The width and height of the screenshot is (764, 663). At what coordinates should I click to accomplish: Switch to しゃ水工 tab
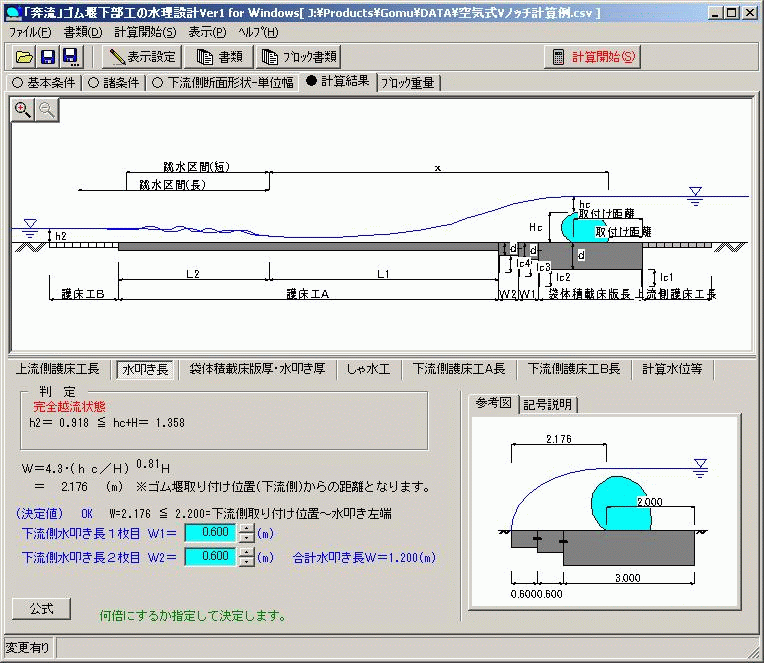tap(368, 369)
